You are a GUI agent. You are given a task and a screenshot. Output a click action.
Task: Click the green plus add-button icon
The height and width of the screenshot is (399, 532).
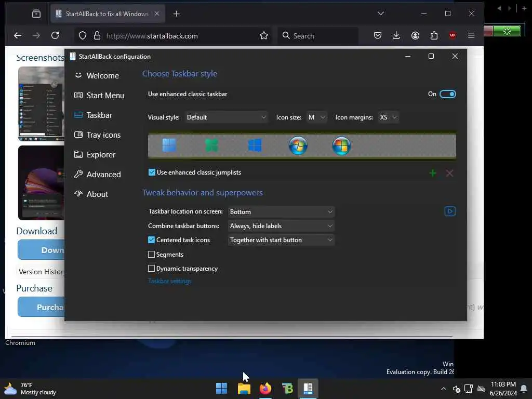[433, 174]
